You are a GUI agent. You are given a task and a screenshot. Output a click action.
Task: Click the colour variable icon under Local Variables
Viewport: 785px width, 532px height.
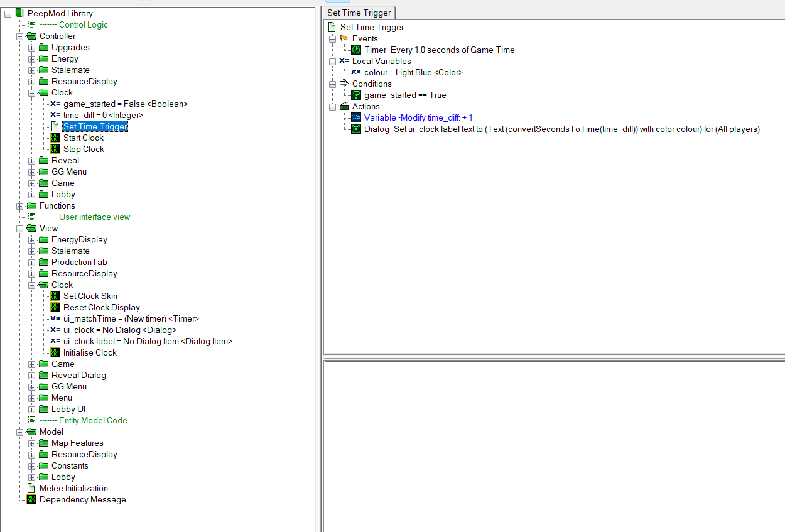(356, 72)
